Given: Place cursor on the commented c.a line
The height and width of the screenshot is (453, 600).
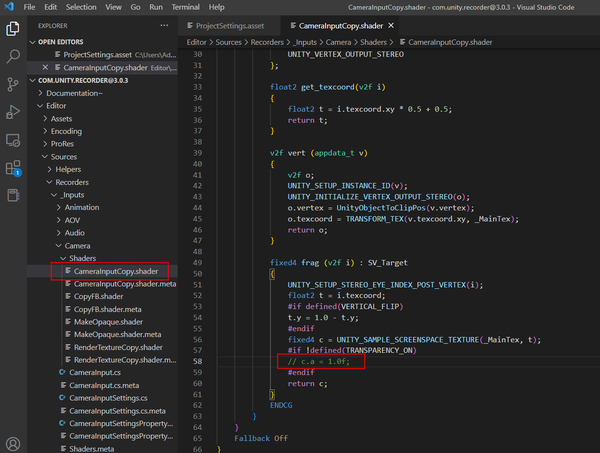Looking at the screenshot, I should click(x=316, y=360).
